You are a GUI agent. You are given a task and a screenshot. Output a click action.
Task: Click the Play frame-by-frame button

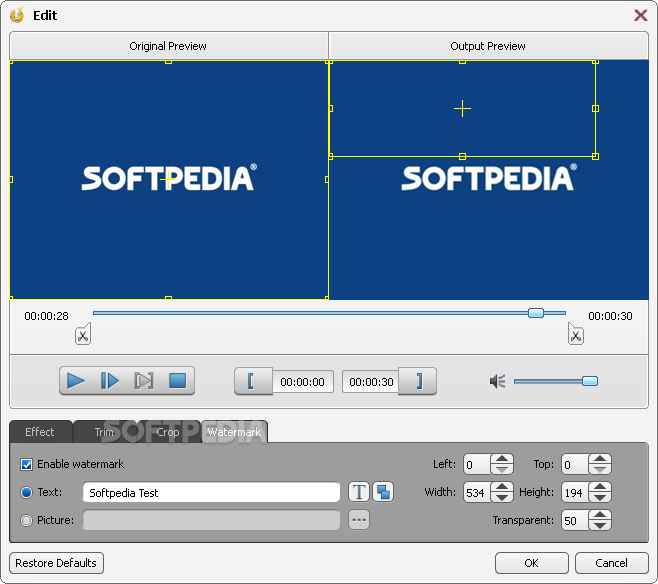pos(110,381)
